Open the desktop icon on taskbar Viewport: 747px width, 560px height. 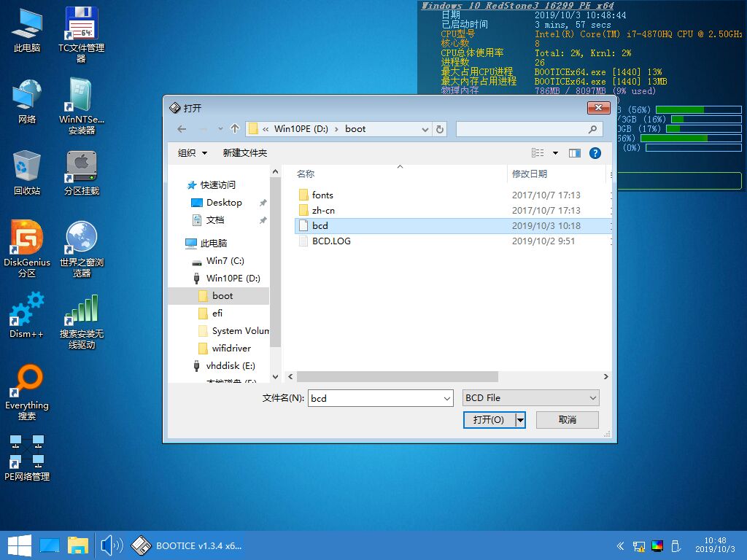click(x=50, y=545)
